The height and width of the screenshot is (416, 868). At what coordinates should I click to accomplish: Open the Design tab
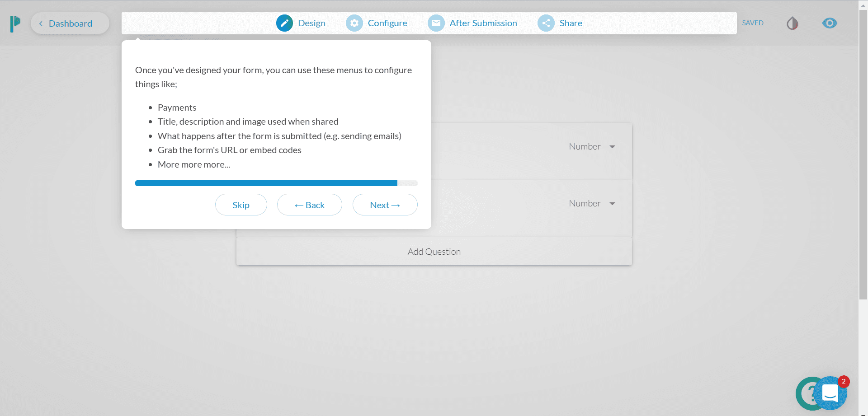click(301, 23)
